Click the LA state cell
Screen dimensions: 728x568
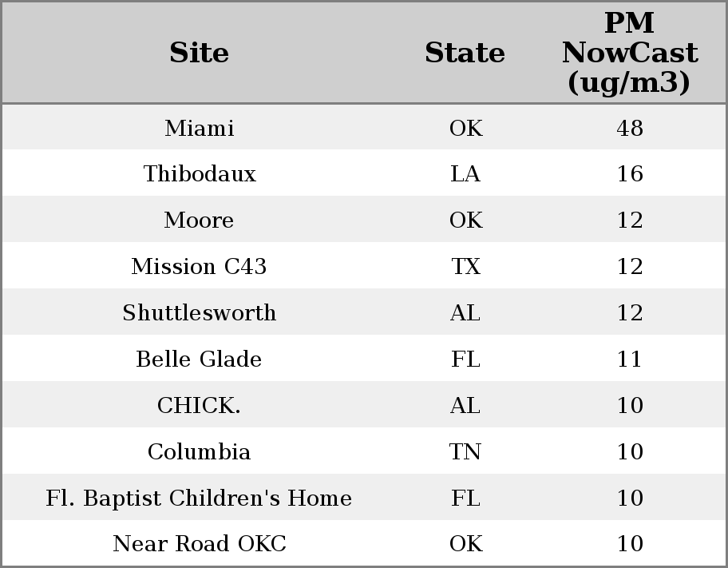coord(465,174)
